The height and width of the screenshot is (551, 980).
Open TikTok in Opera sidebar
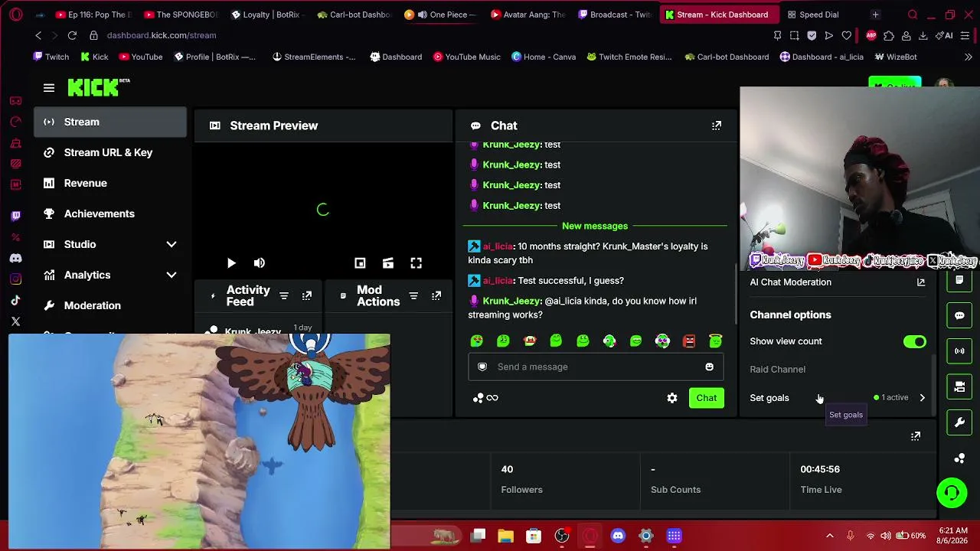(16, 300)
